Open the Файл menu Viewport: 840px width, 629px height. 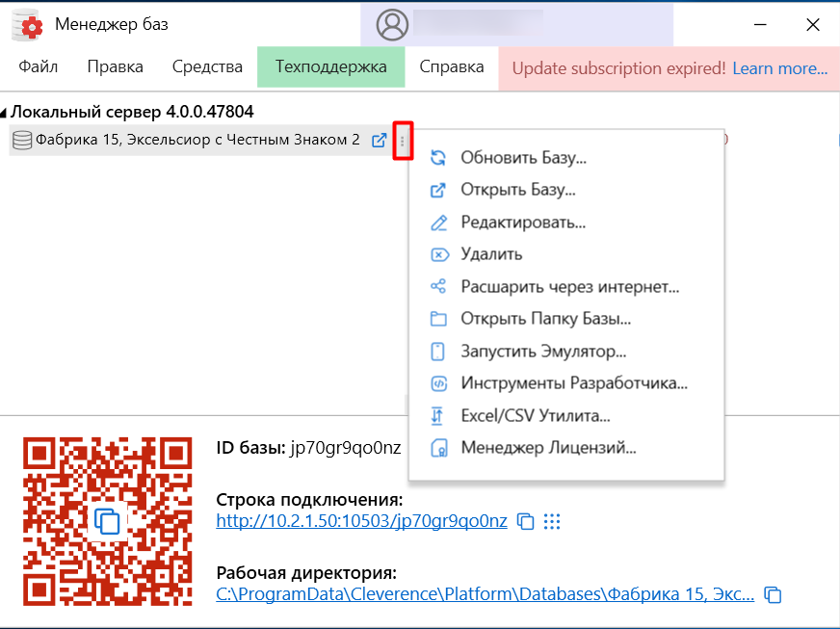pos(39,67)
